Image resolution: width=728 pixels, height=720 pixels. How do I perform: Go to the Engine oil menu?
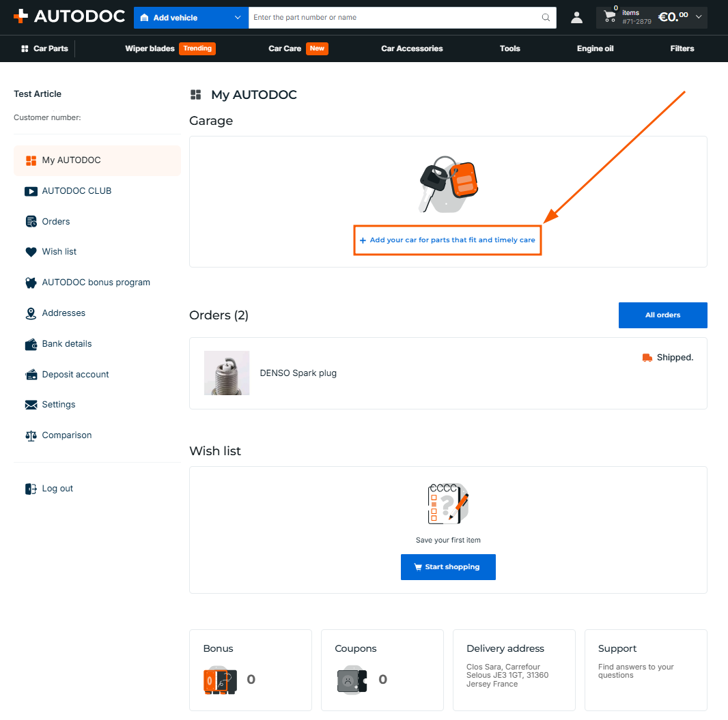[595, 48]
